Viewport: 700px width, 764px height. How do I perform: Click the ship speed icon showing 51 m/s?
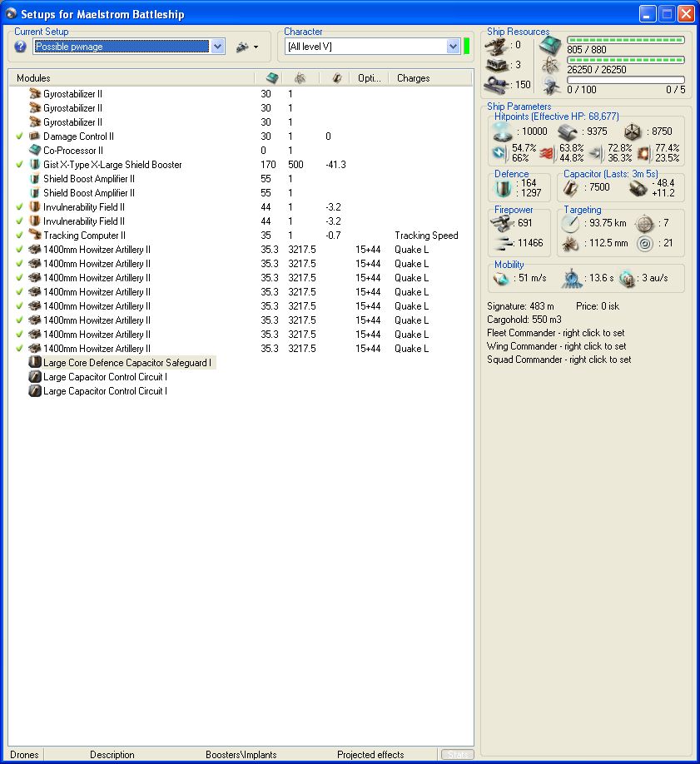pyautogui.click(x=501, y=278)
